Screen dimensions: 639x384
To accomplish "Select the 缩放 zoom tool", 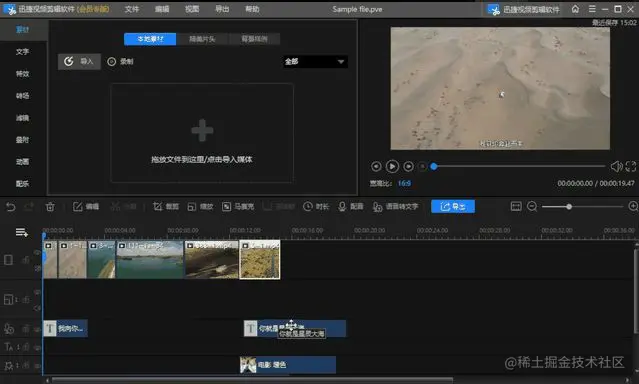I will click(200, 207).
